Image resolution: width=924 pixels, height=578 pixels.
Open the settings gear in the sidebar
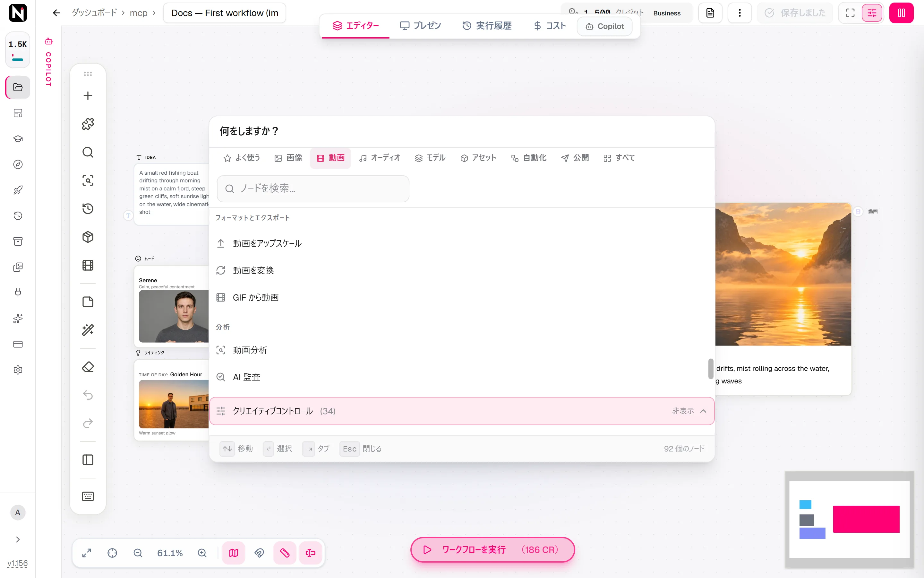[18, 370]
